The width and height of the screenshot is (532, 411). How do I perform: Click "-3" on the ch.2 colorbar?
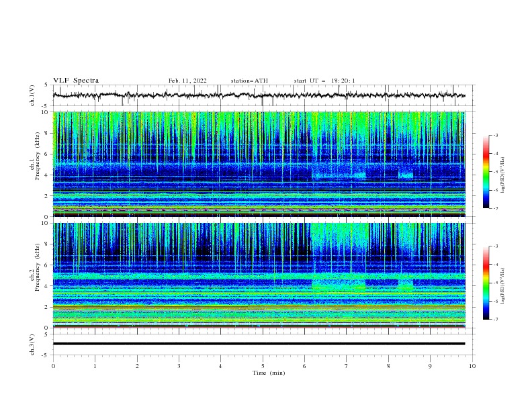pyautogui.click(x=496, y=246)
